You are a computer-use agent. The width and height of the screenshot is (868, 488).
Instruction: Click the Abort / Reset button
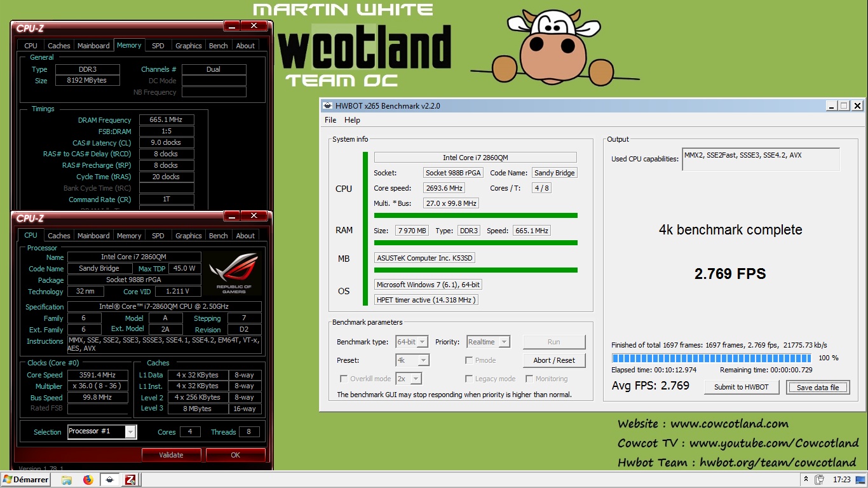[554, 360]
